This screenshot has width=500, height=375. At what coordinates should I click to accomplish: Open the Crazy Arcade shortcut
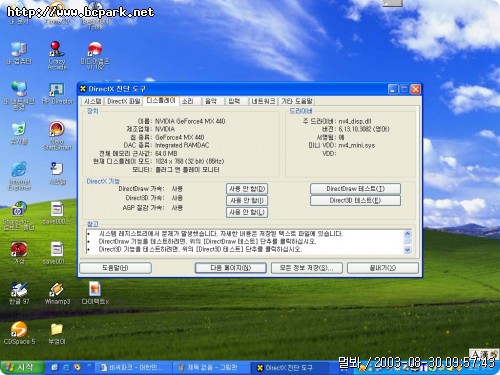[x=57, y=55]
